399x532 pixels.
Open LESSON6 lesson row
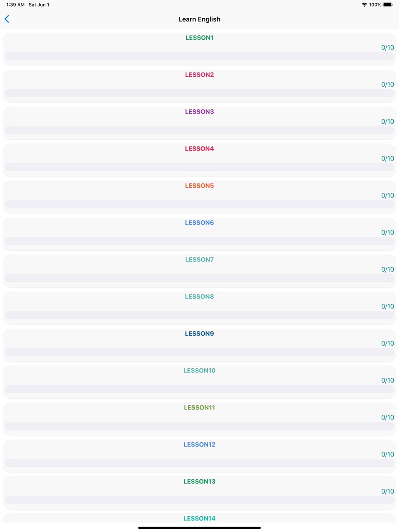click(x=199, y=234)
